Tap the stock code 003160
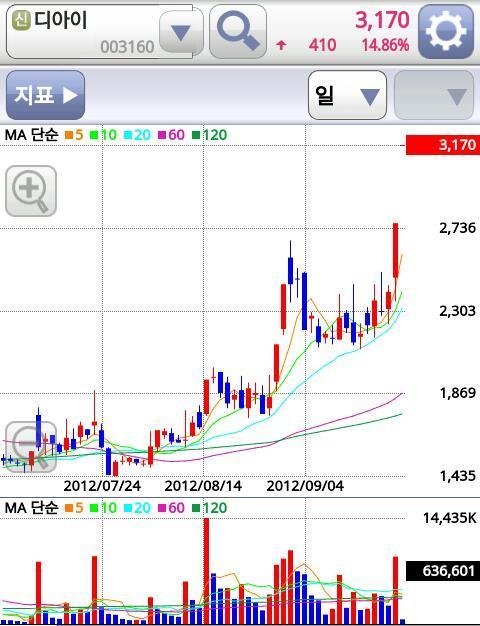This screenshot has height=626, width=480. point(127,47)
